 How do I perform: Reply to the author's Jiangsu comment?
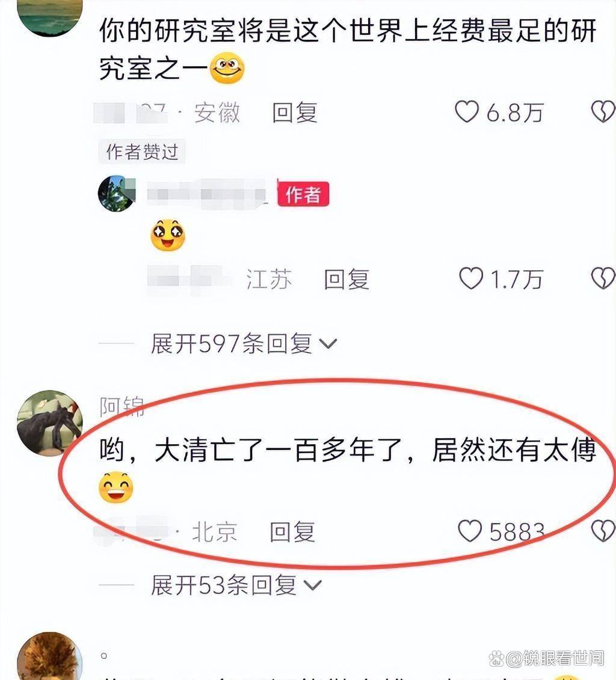[346, 279]
